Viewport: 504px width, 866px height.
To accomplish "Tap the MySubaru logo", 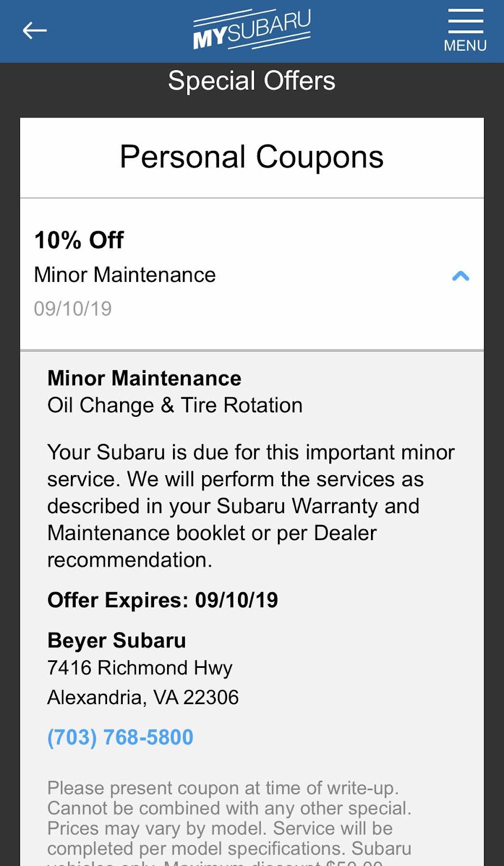I will (252, 30).
